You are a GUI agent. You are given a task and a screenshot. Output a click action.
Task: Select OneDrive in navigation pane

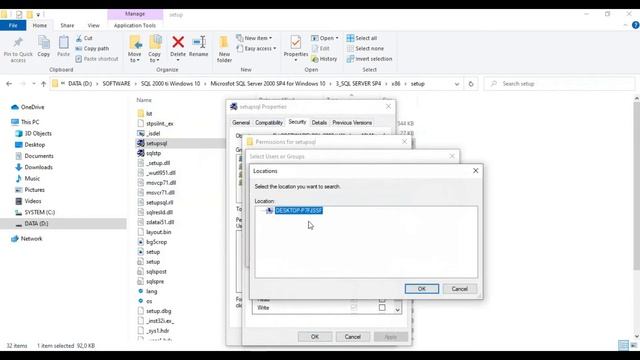pos(28,107)
